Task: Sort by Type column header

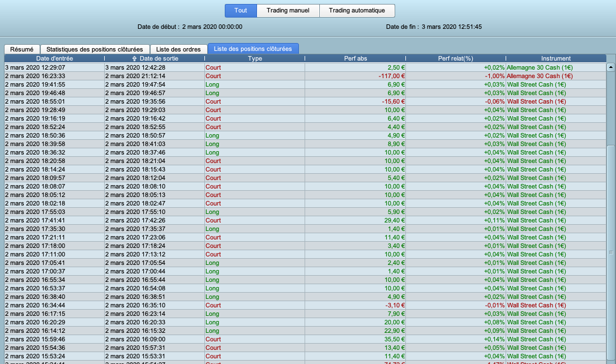Action: pyautogui.click(x=255, y=58)
